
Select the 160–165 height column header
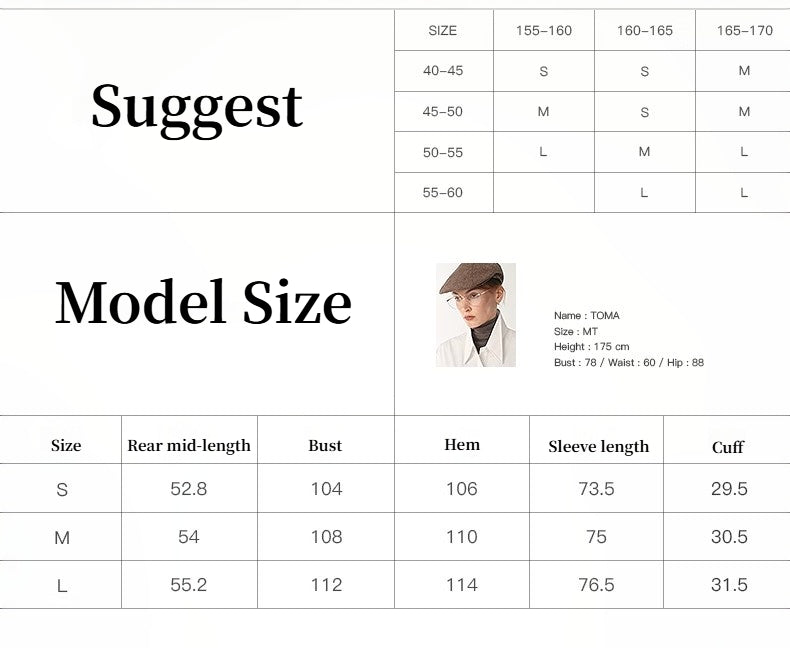pyautogui.click(x=645, y=31)
